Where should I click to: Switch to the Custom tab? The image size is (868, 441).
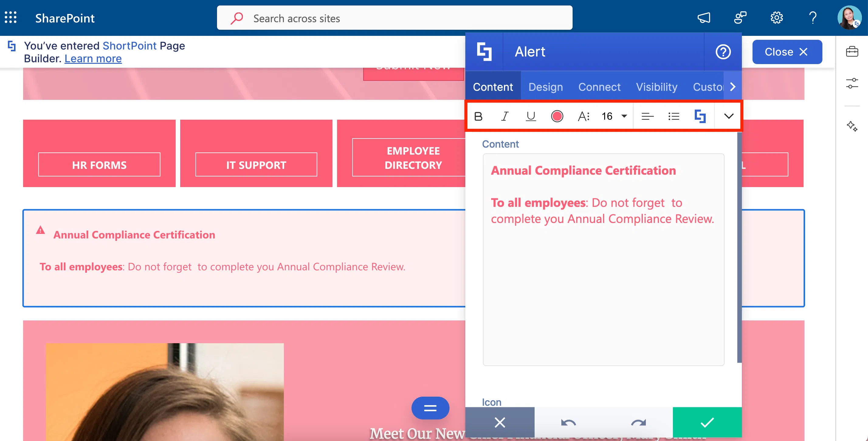pos(708,87)
